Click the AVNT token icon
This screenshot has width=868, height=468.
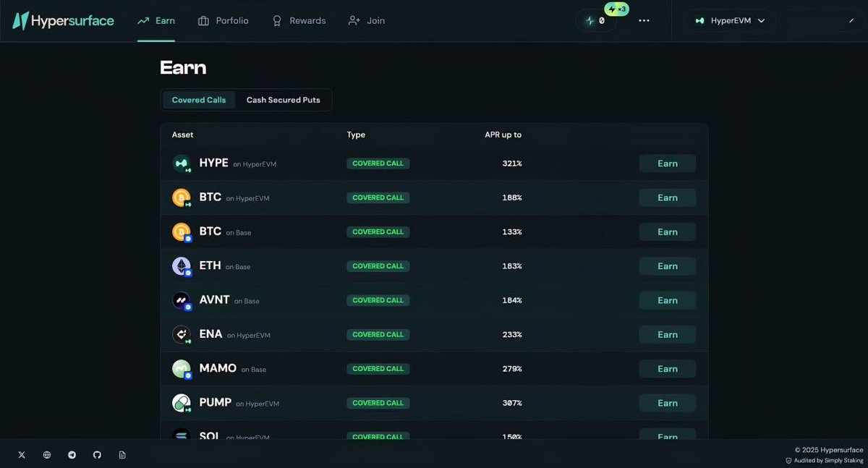point(182,300)
